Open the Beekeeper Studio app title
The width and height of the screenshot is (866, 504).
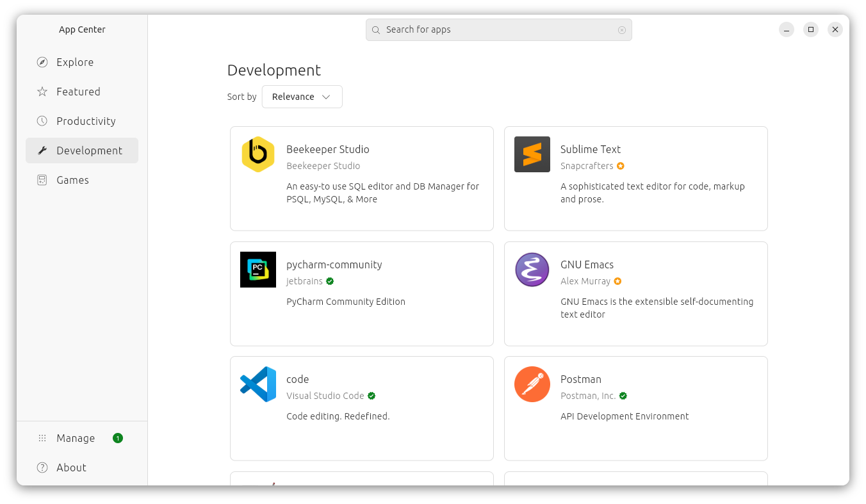click(328, 149)
